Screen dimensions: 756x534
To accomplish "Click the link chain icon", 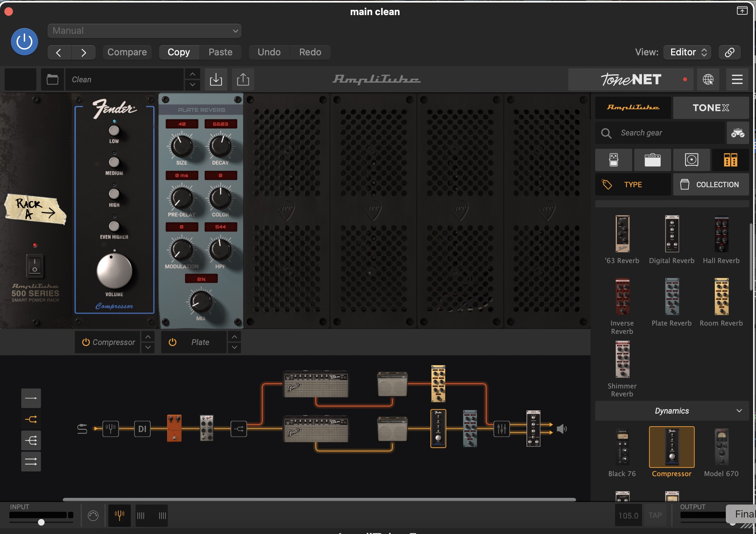I will [729, 52].
